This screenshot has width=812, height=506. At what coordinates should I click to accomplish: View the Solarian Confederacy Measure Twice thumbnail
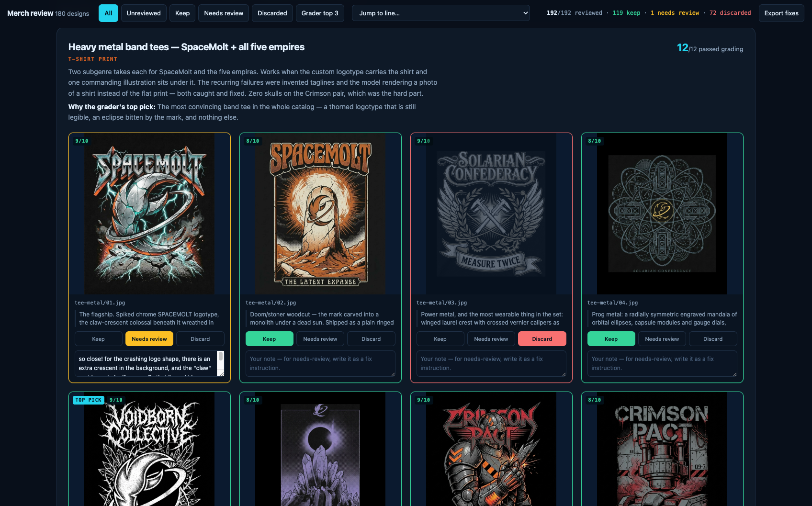491,214
